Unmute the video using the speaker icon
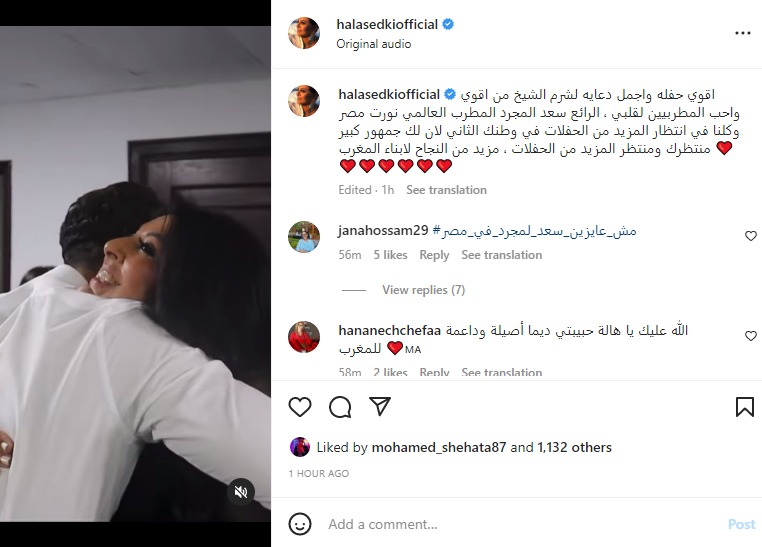Screen dimensions: 762x547 coord(241,492)
